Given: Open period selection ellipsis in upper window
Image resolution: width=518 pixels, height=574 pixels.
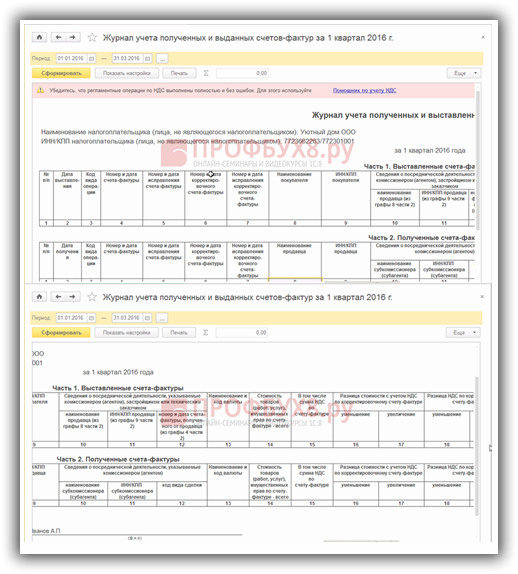Looking at the screenshot, I should pyautogui.click(x=162, y=59).
